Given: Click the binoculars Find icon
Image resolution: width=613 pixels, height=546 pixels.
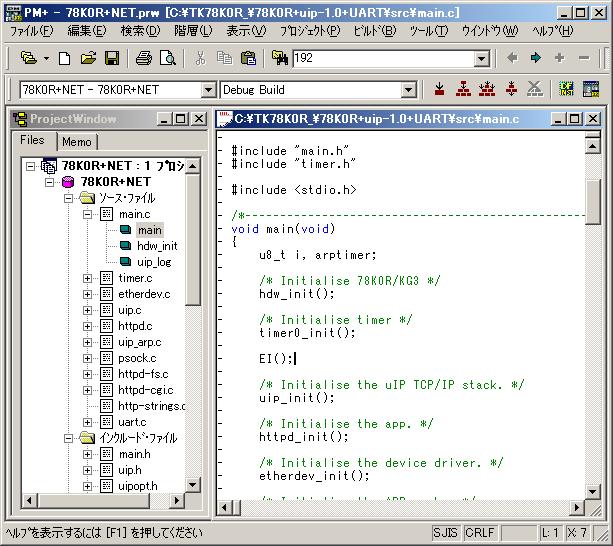Looking at the screenshot, I should 279,58.
